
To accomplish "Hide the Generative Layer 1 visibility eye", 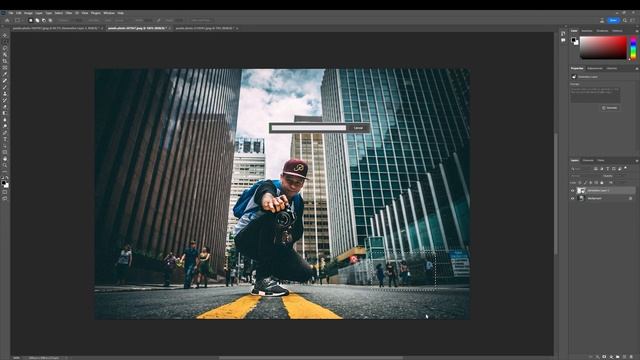I will click(572, 191).
